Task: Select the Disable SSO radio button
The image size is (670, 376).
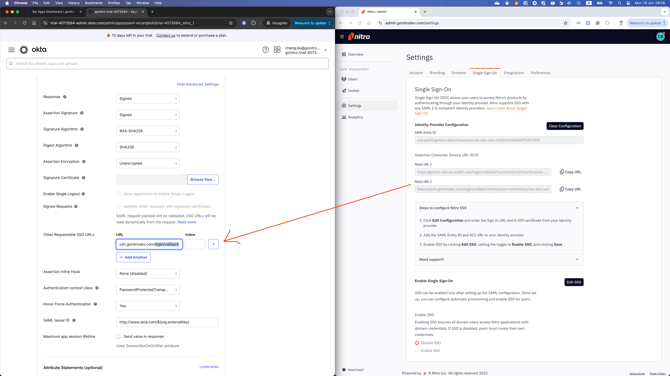Action: pyautogui.click(x=417, y=343)
